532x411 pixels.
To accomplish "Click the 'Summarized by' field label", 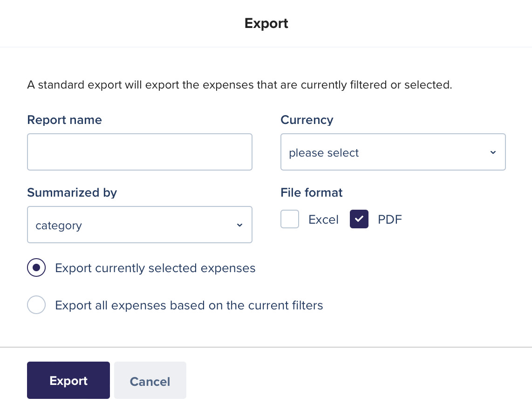I will click(x=72, y=192).
